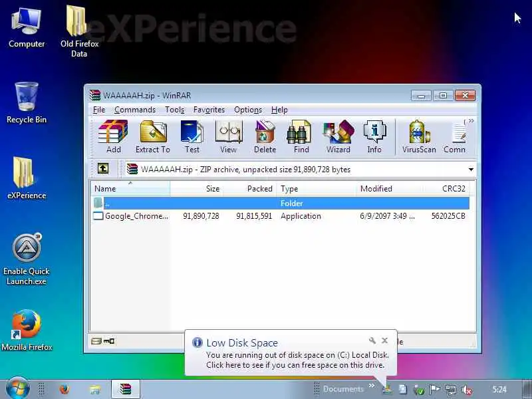Open the Favorites menu
The height and width of the screenshot is (399, 532).
coord(209,110)
